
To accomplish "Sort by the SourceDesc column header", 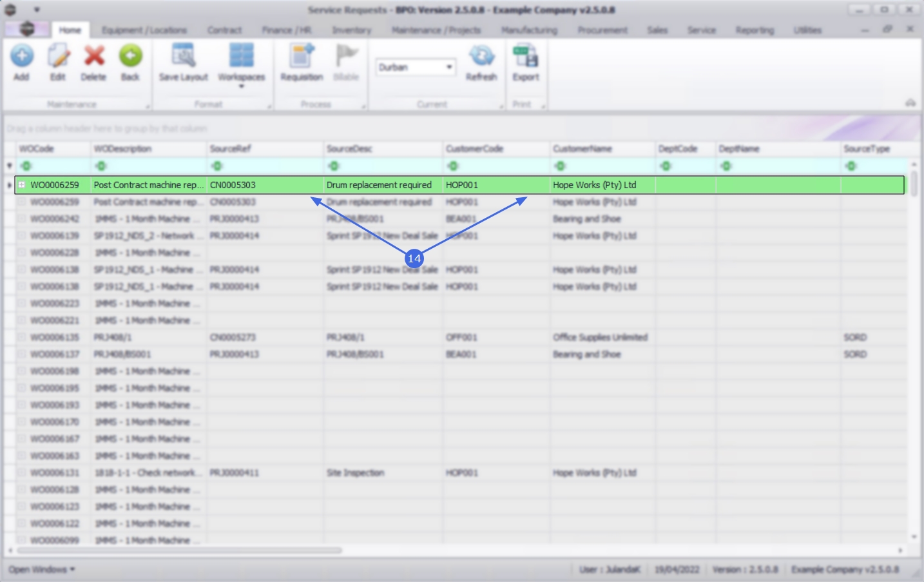I will [383, 149].
